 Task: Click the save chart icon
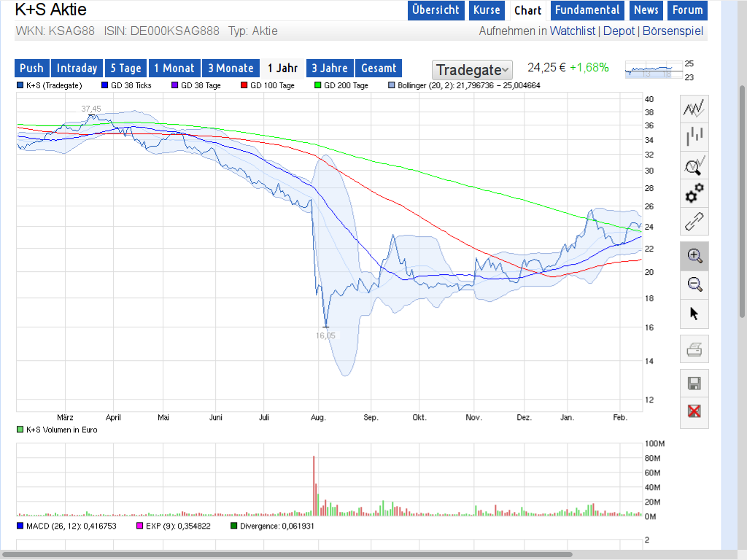tap(694, 382)
